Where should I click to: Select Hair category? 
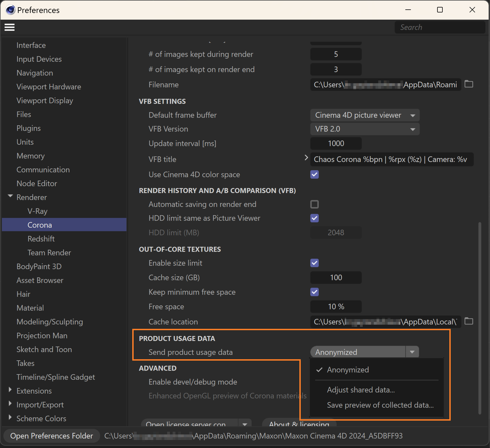tap(23, 294)
